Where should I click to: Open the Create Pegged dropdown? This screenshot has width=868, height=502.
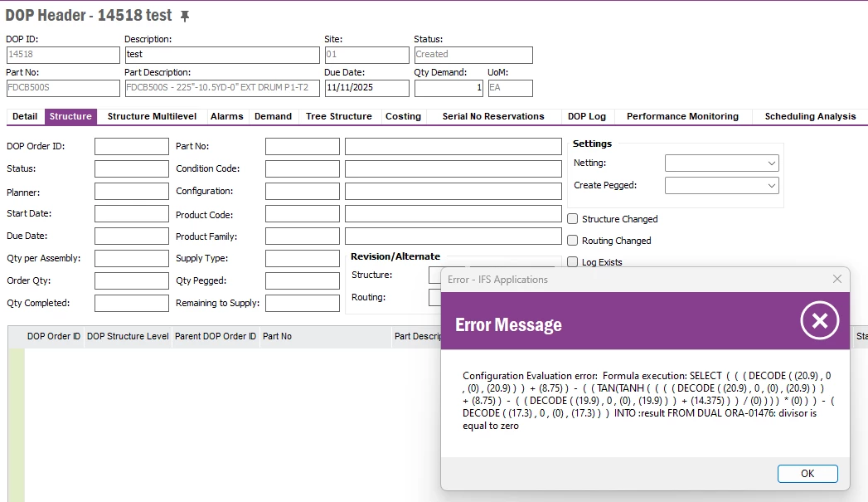pyautogui.click(x=721, y=186)
